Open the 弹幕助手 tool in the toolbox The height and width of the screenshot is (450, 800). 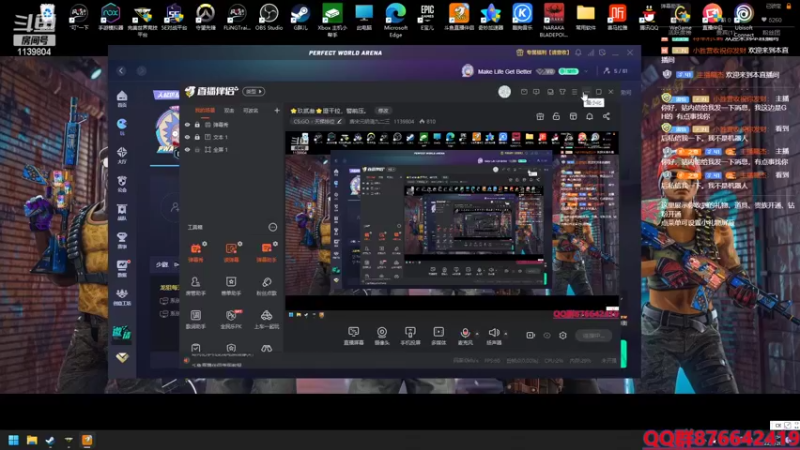[x=266, y=252]
